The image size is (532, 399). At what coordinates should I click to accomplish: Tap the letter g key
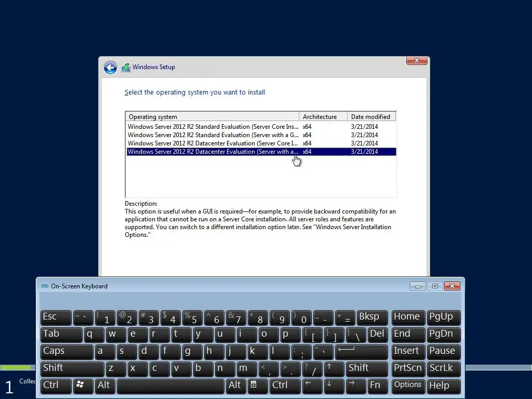192,352
